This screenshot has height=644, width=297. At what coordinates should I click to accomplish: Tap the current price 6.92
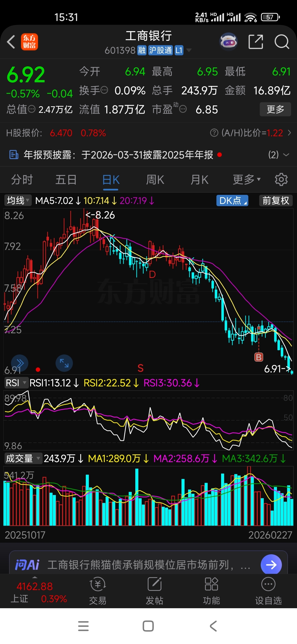click(26, 75)
